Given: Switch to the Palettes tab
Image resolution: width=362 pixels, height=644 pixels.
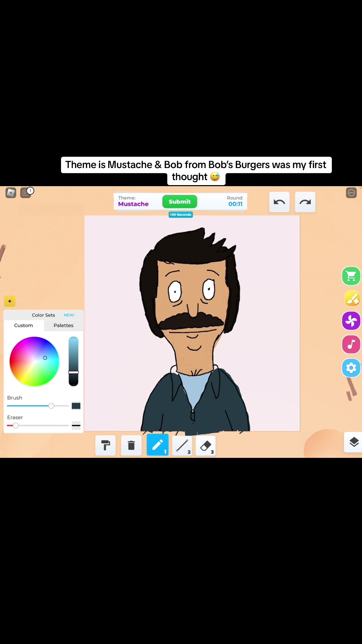Looking at the screenshot, I should [63, 325].
